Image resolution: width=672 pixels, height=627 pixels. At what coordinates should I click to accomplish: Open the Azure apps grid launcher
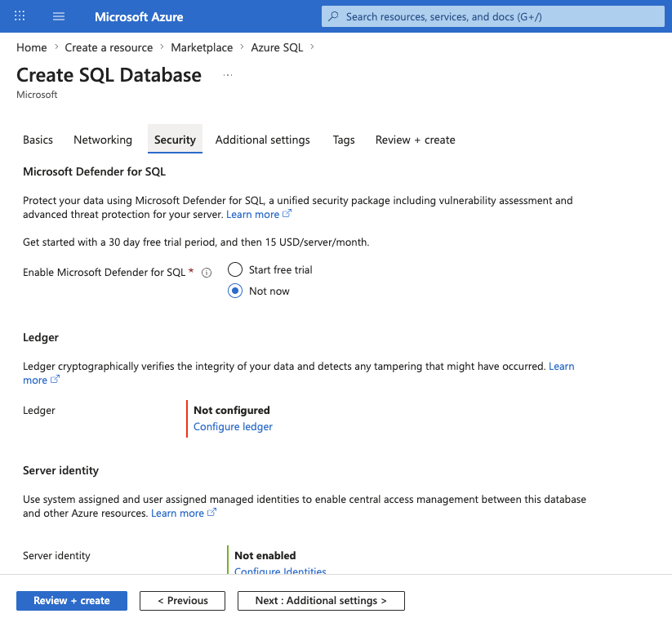coord(20,16)
